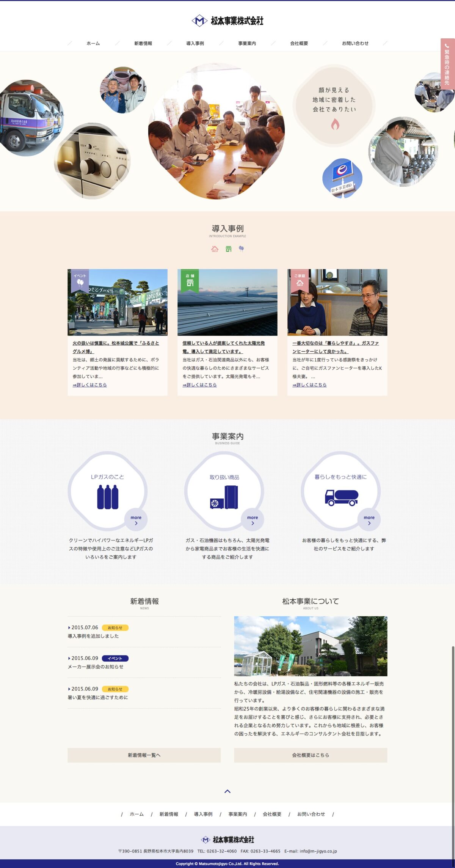The width and height of the screenshot is (455, 868).
Task: Open ホーム in the footer navigation
Action: pyautogui.click(x=136, y=814)
